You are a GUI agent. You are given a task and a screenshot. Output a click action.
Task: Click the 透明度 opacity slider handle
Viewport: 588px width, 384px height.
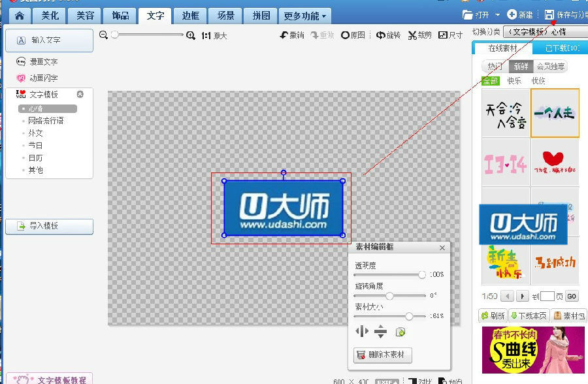click(422, 275)
